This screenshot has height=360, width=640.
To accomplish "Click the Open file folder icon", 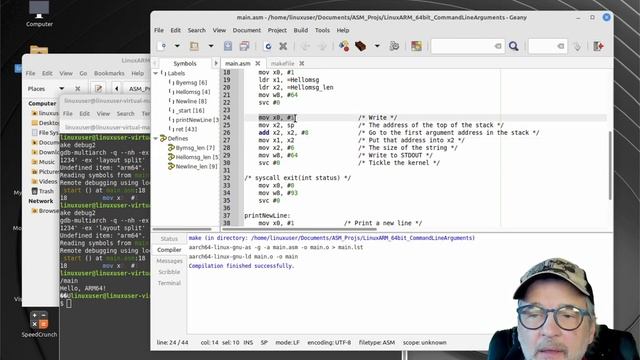I will (194, 46).
